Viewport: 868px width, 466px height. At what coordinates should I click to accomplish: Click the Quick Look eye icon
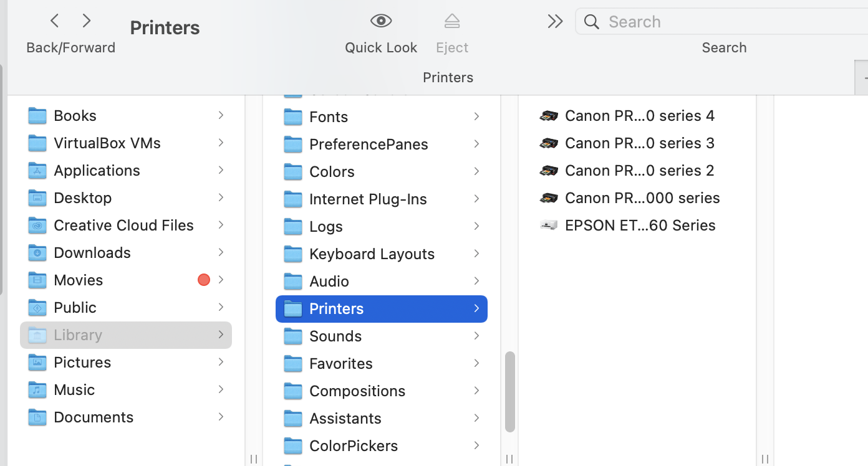coord(380,21)
